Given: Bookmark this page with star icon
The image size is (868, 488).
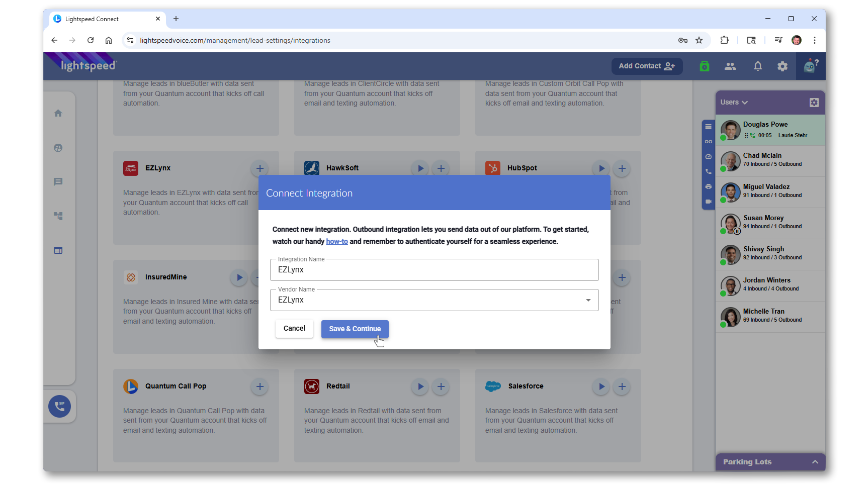Looking at the screenshot, I should [x=699, y=40].
